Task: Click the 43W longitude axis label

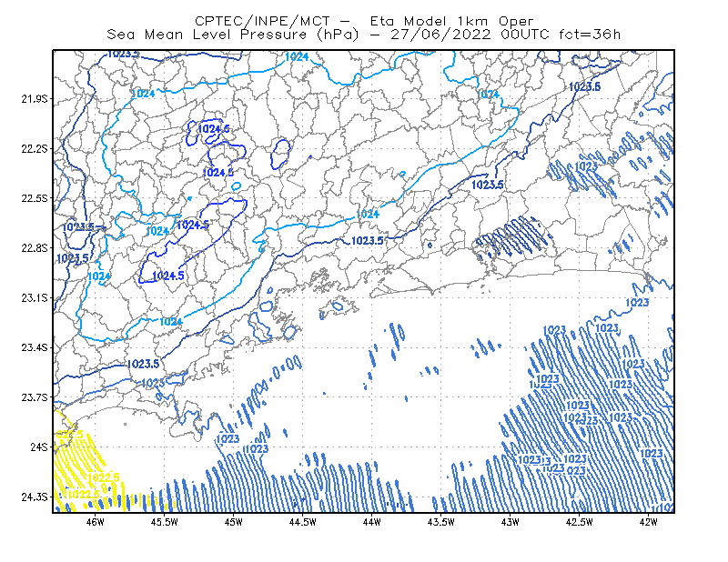Action: coord(510,522)
